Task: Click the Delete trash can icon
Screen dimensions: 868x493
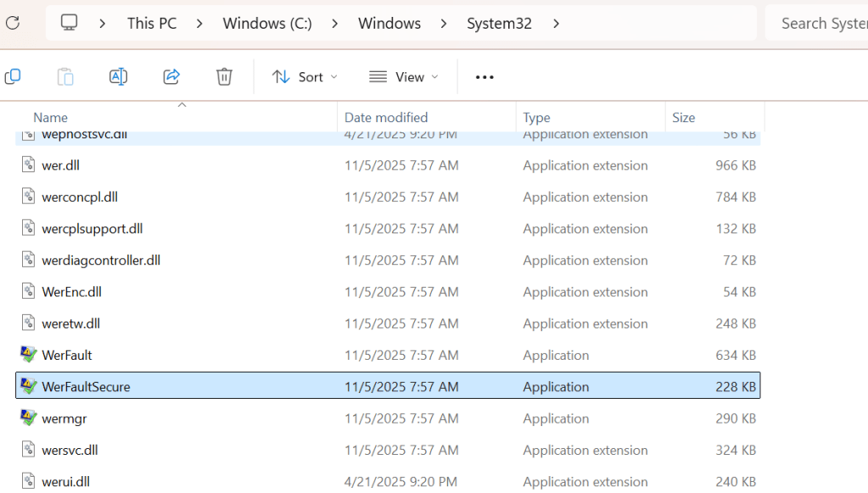Action: [x=224, y=77]
